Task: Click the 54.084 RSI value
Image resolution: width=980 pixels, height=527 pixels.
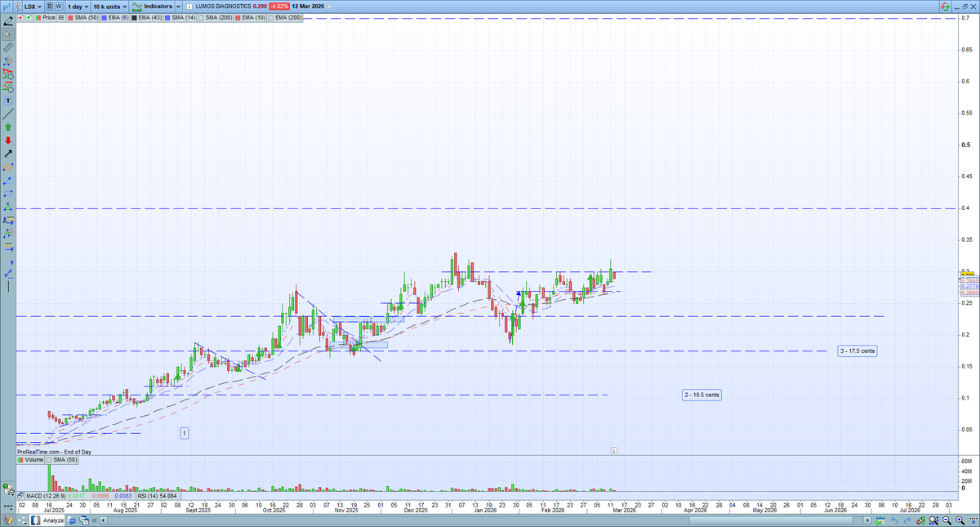Action: coord(167,496)
